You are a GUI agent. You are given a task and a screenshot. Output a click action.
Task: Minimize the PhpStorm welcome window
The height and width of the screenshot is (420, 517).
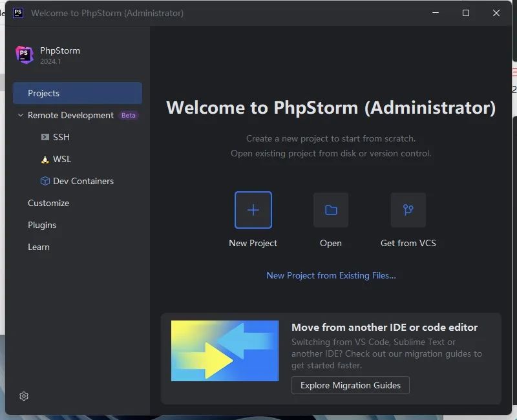(436, 13)
